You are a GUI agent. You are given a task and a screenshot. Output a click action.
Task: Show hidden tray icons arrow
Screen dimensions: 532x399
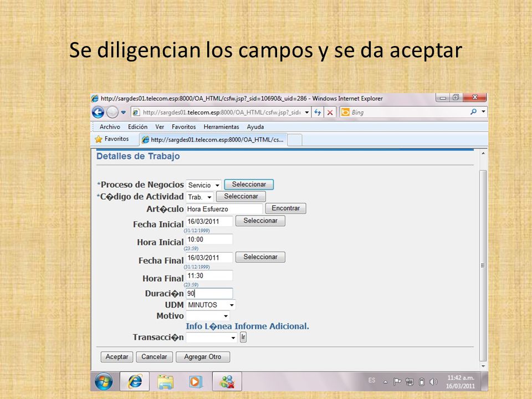point(386,382)
